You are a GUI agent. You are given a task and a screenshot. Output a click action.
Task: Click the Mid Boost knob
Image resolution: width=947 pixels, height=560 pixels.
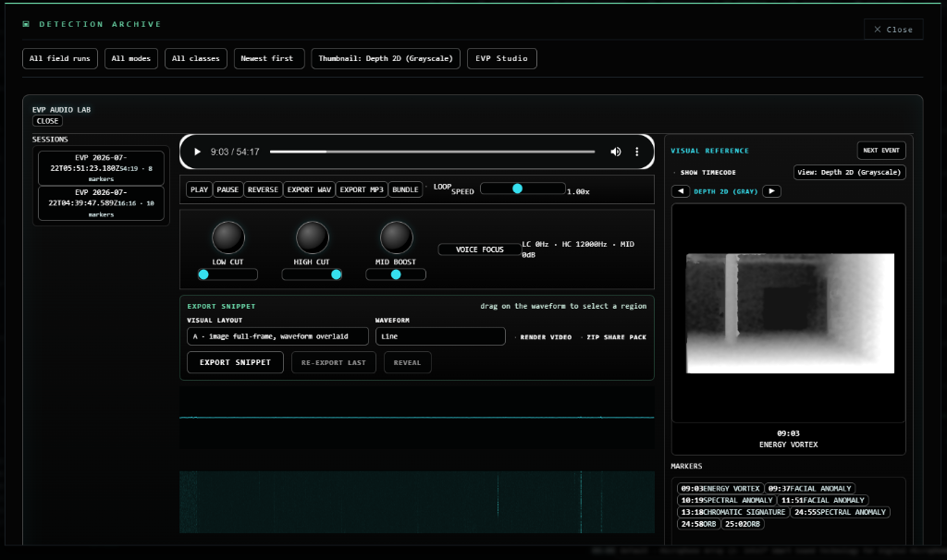(x=396, y=237)
